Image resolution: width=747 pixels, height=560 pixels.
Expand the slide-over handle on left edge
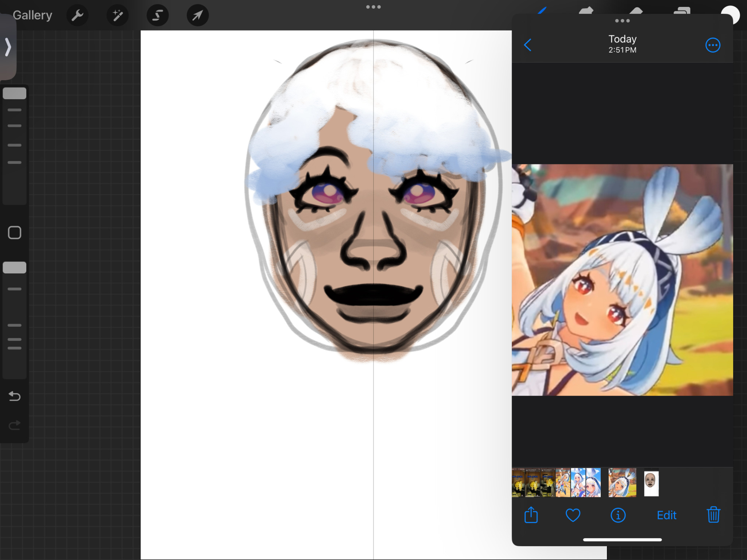click(x=8, y=47)
